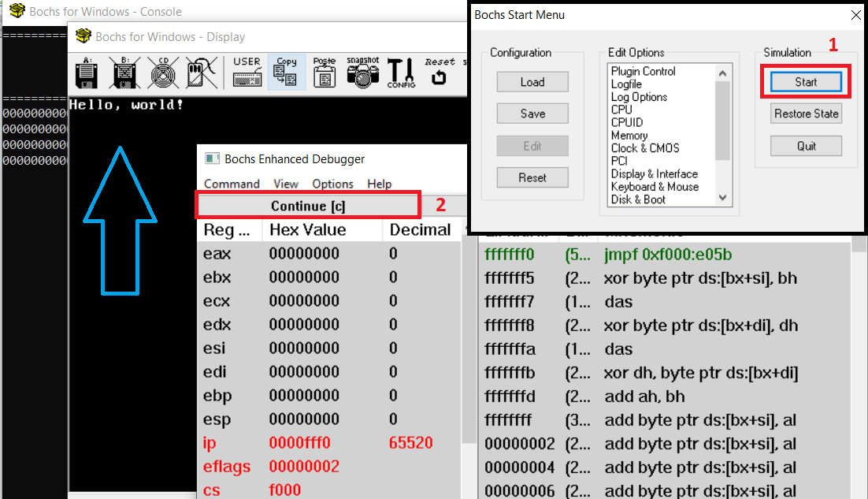Select Clock & CMOS option
Image resolution: width=868 pixels, height=499 pixels.
[x=645, y=148]
